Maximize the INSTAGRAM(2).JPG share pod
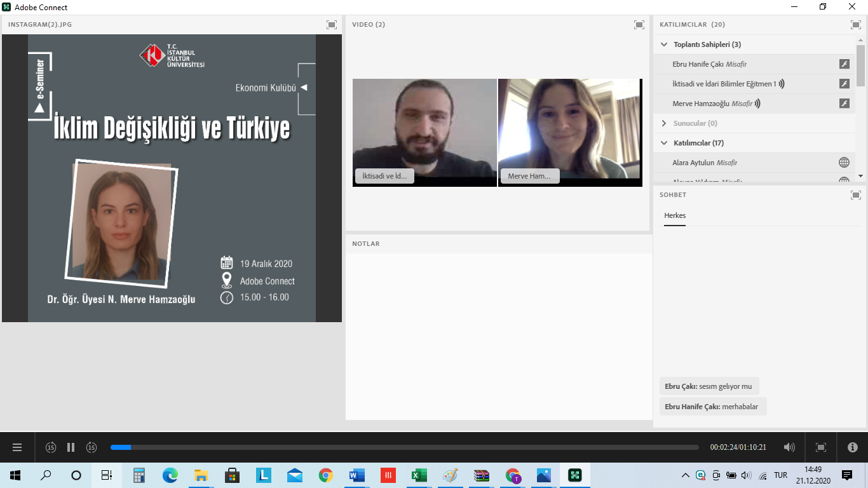Image resolution: width=868 pixels, height=488 pixels. tap(332, 25)
